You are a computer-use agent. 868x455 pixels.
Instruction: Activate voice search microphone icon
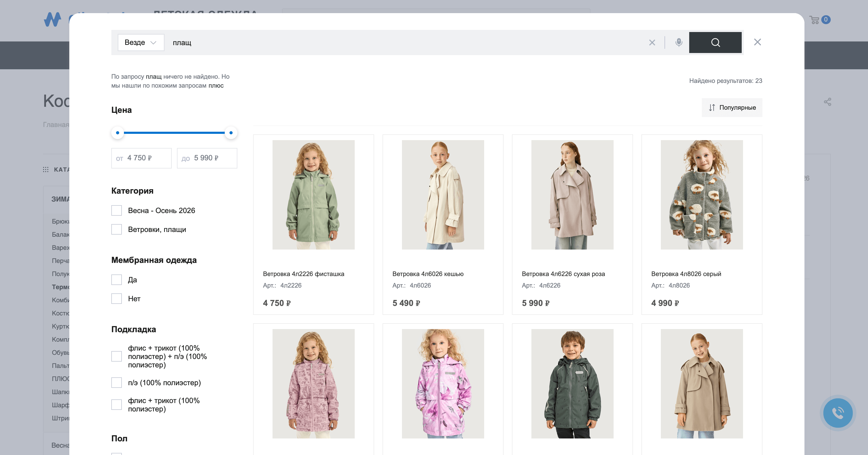(x=679, y=43)
